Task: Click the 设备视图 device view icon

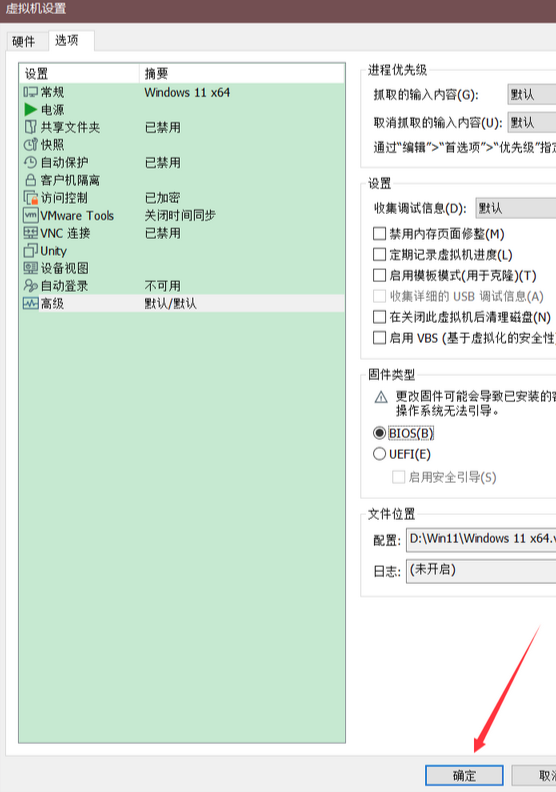Action: (x=30, y=268)
